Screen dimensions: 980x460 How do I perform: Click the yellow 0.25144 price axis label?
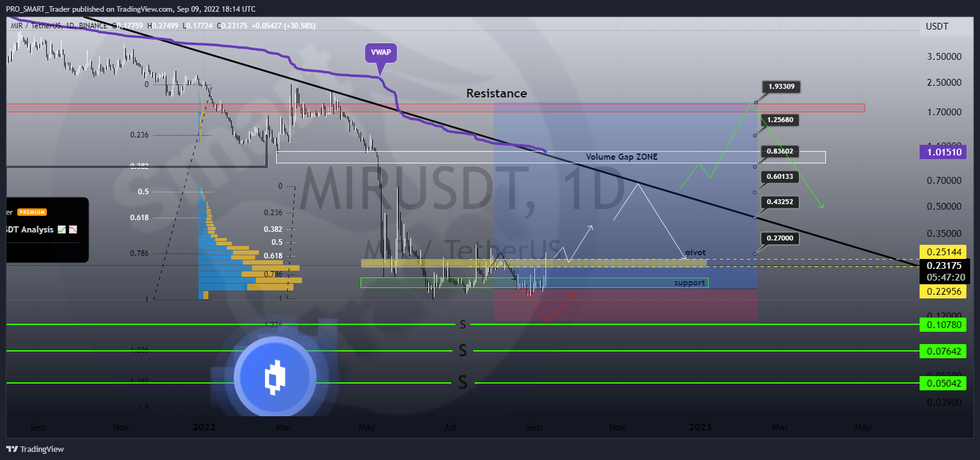coord(943,252)
